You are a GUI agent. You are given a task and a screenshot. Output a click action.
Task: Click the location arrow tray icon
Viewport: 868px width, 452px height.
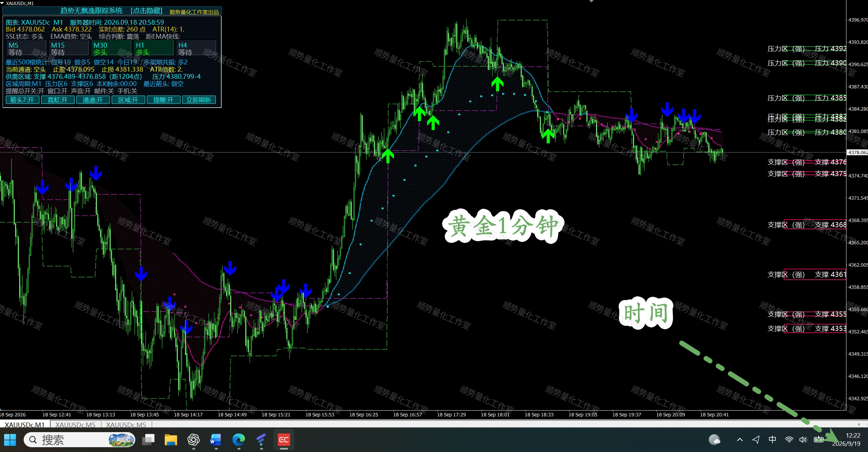(756, 440)
